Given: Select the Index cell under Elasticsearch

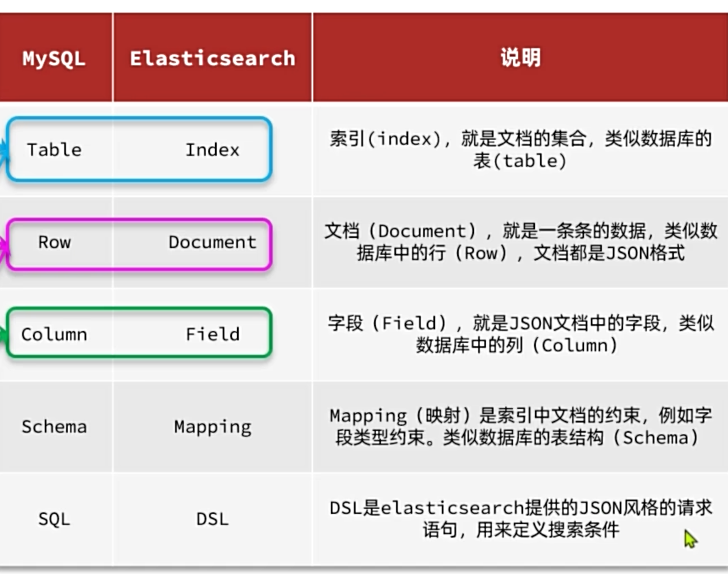Looking at the screenshot, I should point(212,150).
